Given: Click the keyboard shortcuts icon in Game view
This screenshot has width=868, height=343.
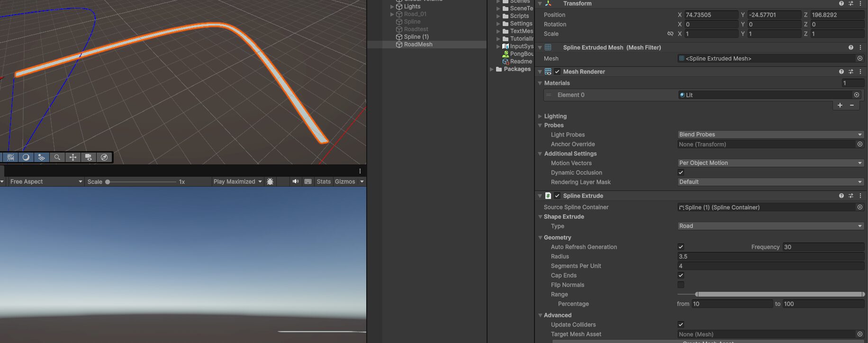Looking at the screenshot, I should [308, 181].
